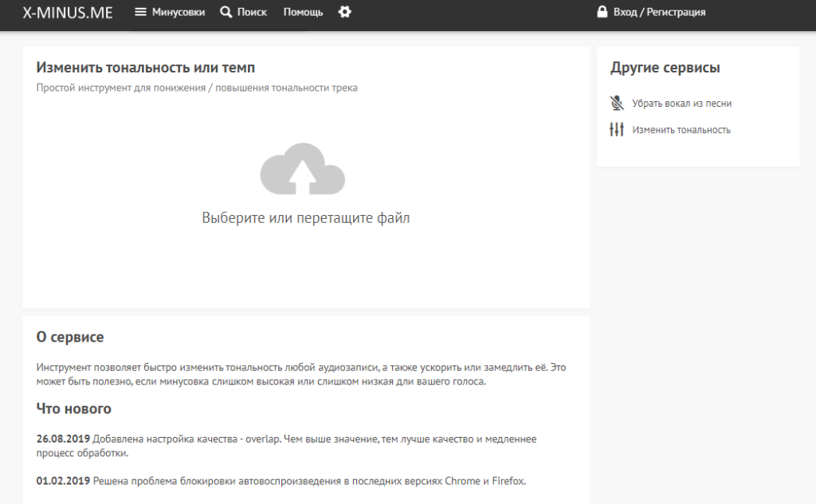The width and height of the screenshot is (816, 504).
Task: Click the 26.08.2019 news entry date
Action: [63, 439]
